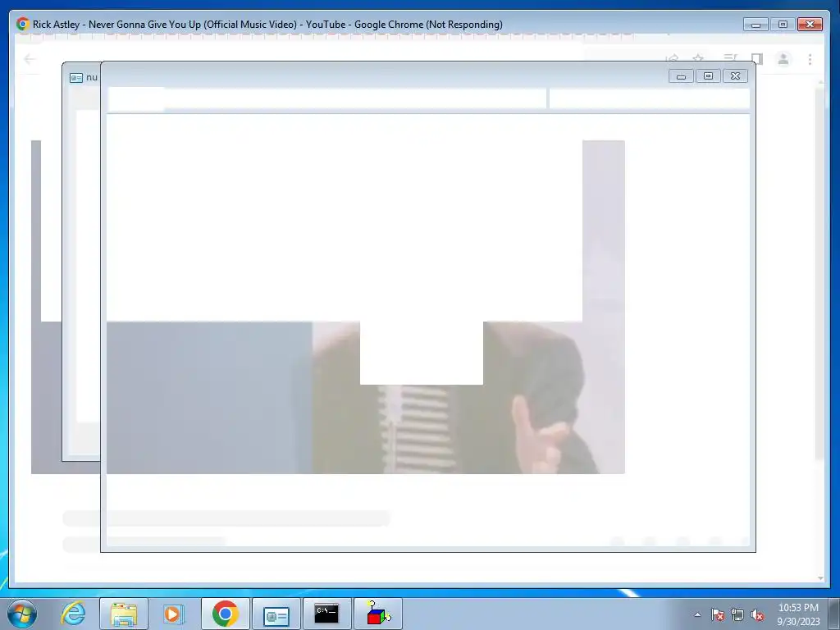The image size is (840, 630).
Task: Minimize the front ghost window
Action: [x=681, y=76]
